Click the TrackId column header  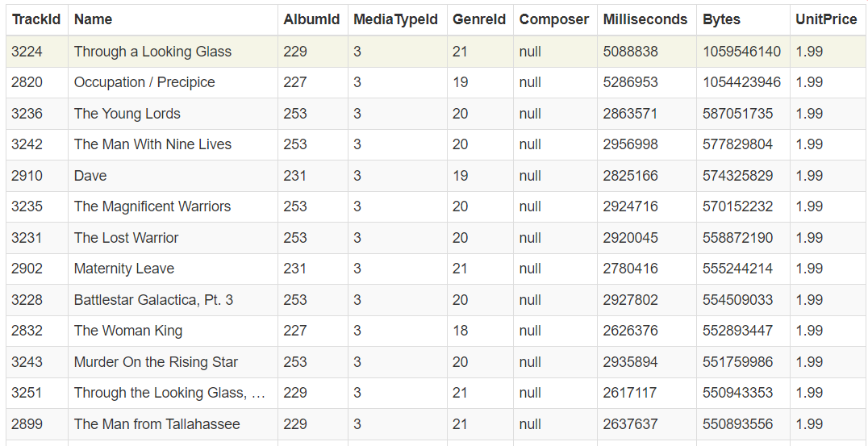point(36,19)
